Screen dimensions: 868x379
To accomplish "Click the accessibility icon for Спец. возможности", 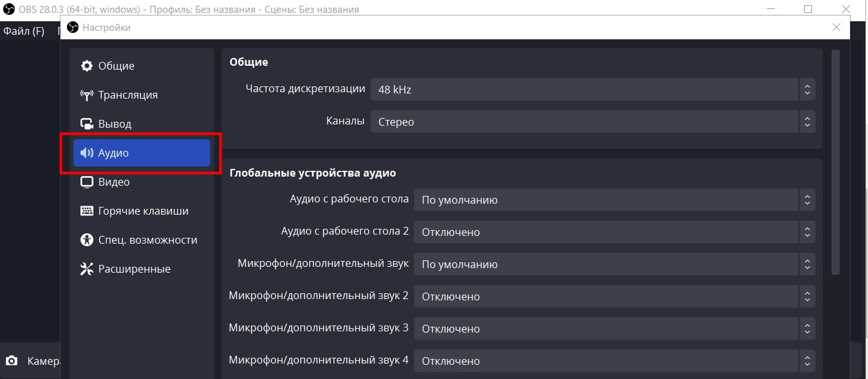I will (87, 240).
